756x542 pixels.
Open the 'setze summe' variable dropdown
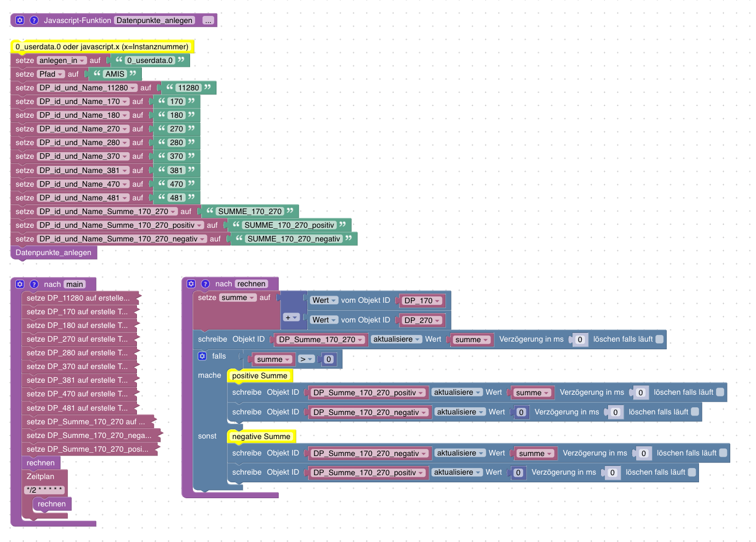point(238,297)
